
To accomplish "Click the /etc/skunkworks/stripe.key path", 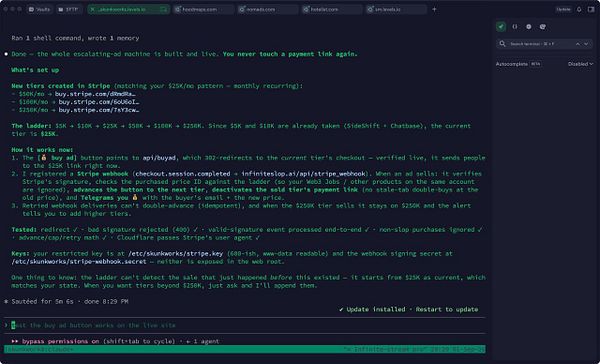I will [x=176, y=253].
